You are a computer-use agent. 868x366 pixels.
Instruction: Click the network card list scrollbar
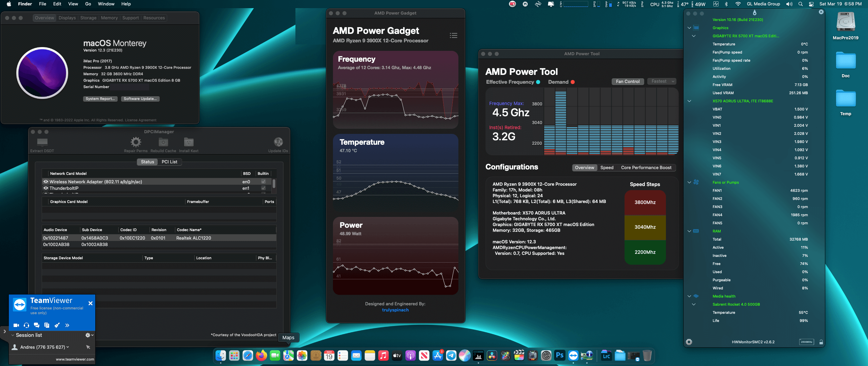point(274,184)
